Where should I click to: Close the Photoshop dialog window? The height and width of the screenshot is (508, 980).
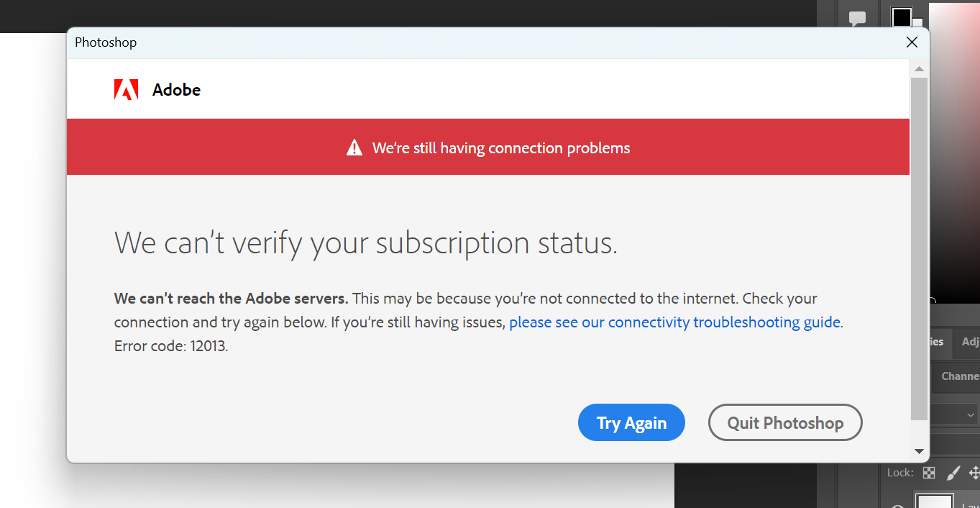pyautogui.click(x=912, y=42)
